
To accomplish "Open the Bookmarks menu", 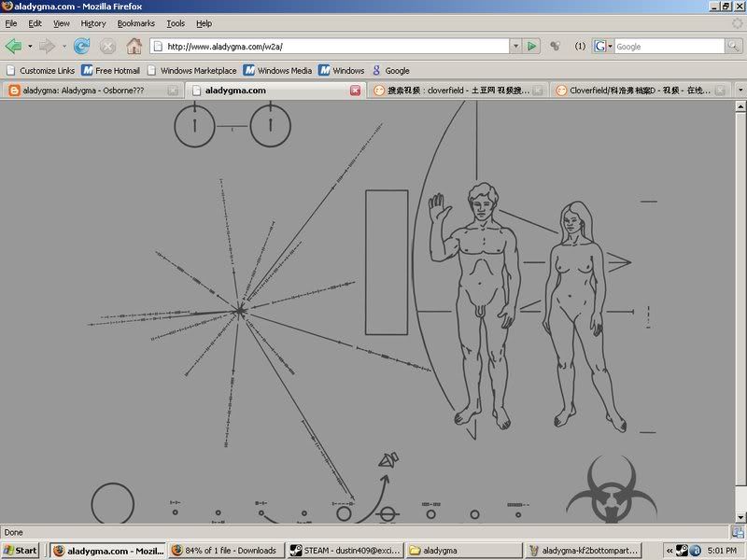I will (135, 23).
